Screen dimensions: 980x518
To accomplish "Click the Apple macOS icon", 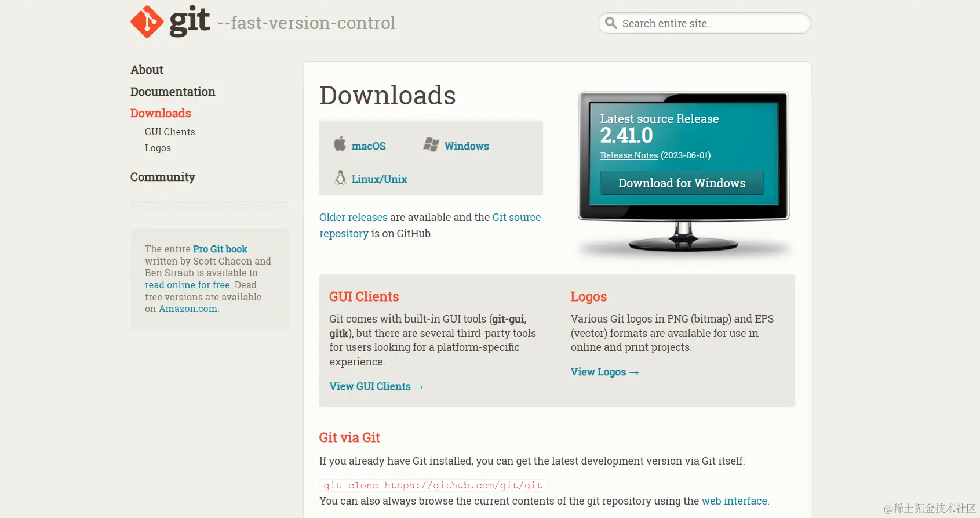I will (x=340, y=144).
